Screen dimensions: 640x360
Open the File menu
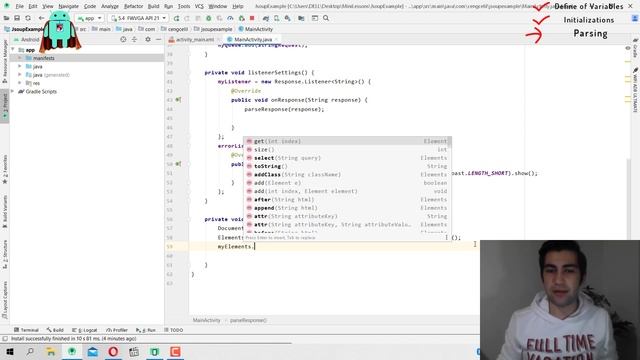pos(19,7)
